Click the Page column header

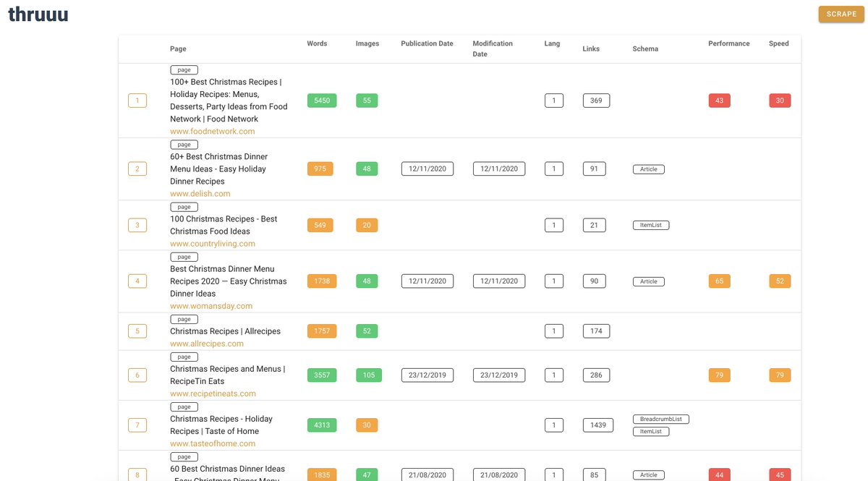point(178,49)
